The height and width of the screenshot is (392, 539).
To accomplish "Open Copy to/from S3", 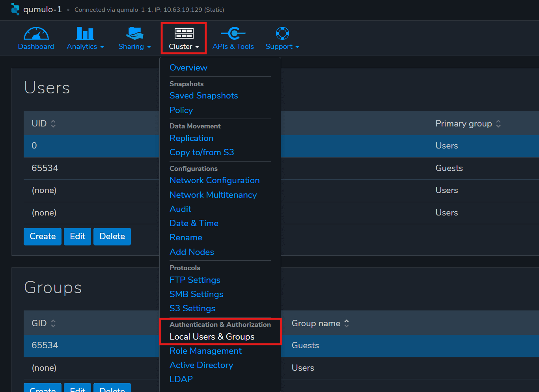I will click(202, 152).
